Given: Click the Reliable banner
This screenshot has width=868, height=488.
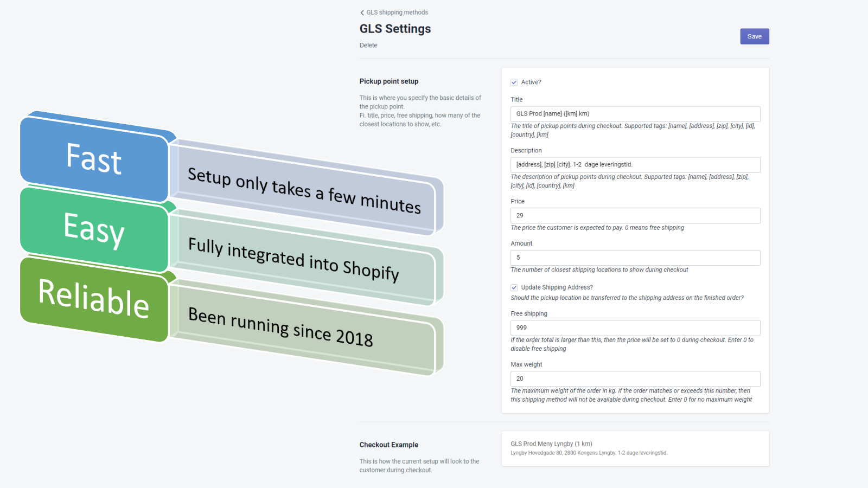Looking at the screenshot, I should coord(94,298).
